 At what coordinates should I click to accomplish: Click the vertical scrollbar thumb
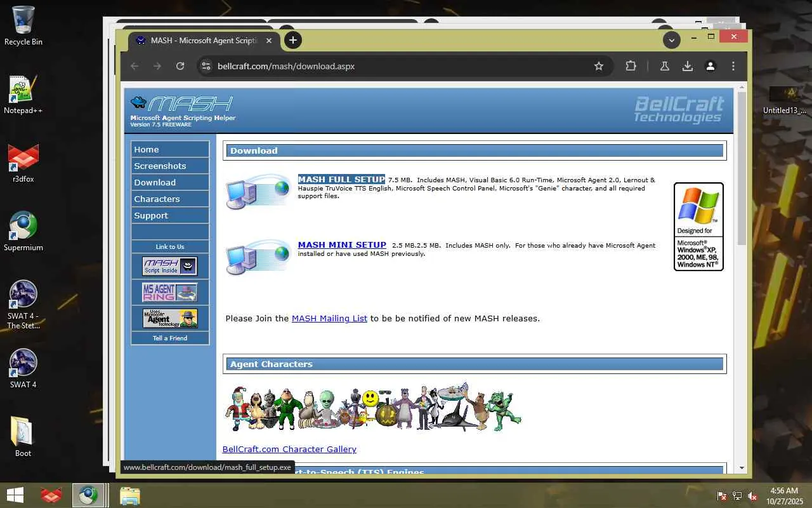pyautogui.click(x=742, y=168)
